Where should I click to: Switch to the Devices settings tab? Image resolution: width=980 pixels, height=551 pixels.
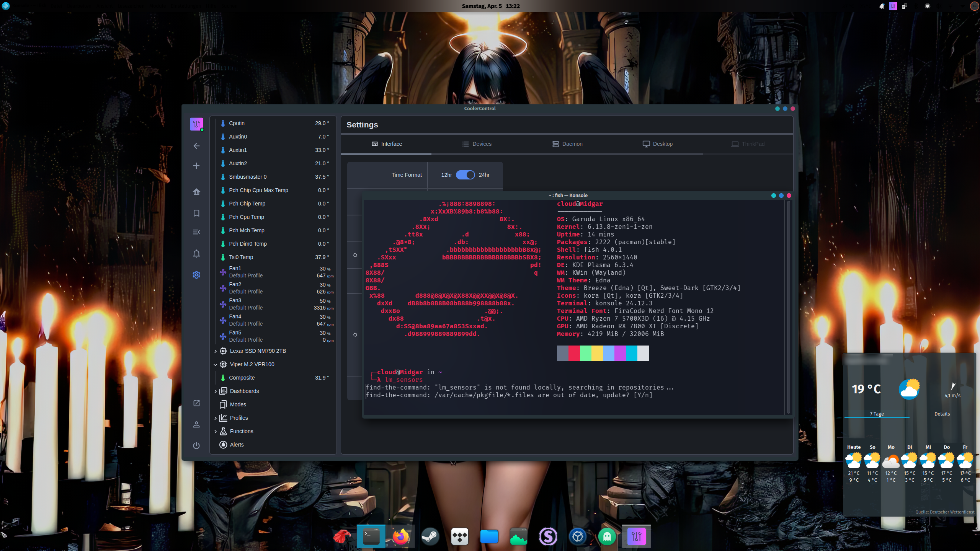477,144
